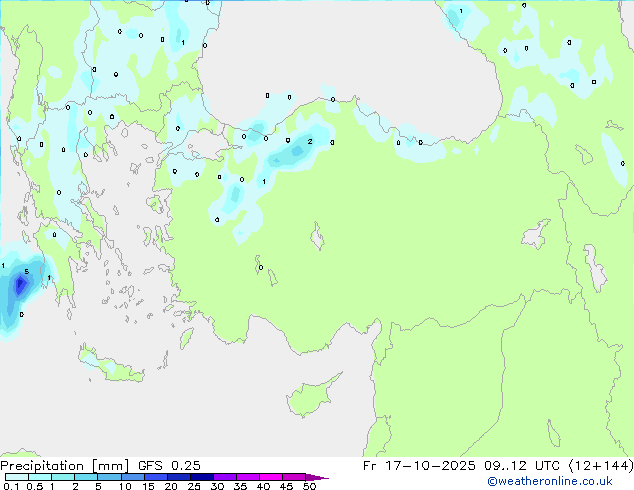Click the legend tick label '30'

pos(217,486)
